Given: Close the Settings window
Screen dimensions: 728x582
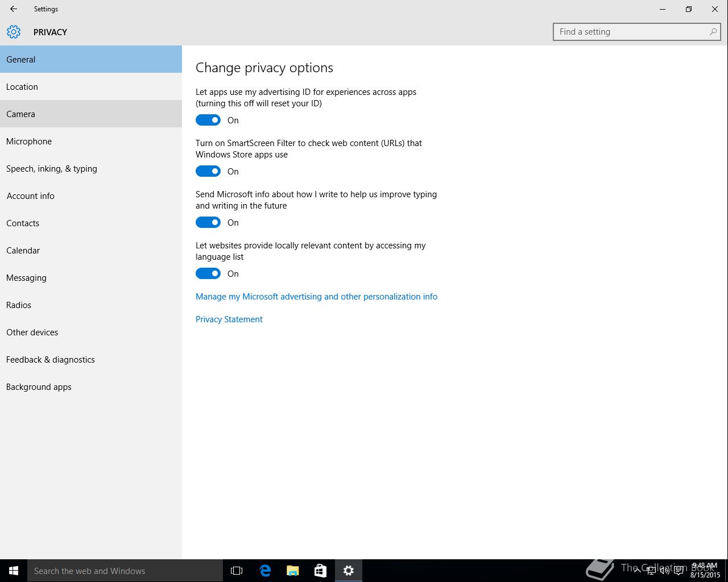Looking at the screenshot, I should tap(715, 9).
